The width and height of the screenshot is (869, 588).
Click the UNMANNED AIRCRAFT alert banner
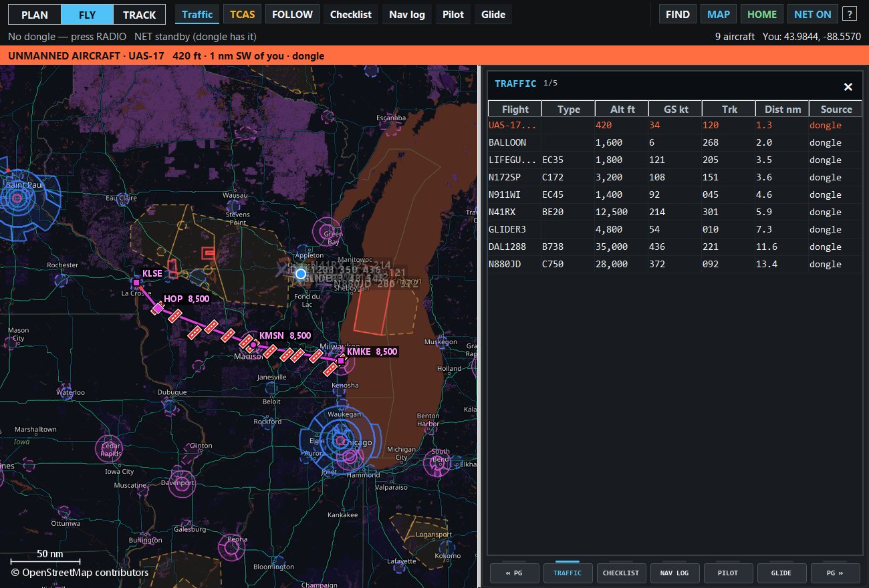coord(434,55)
